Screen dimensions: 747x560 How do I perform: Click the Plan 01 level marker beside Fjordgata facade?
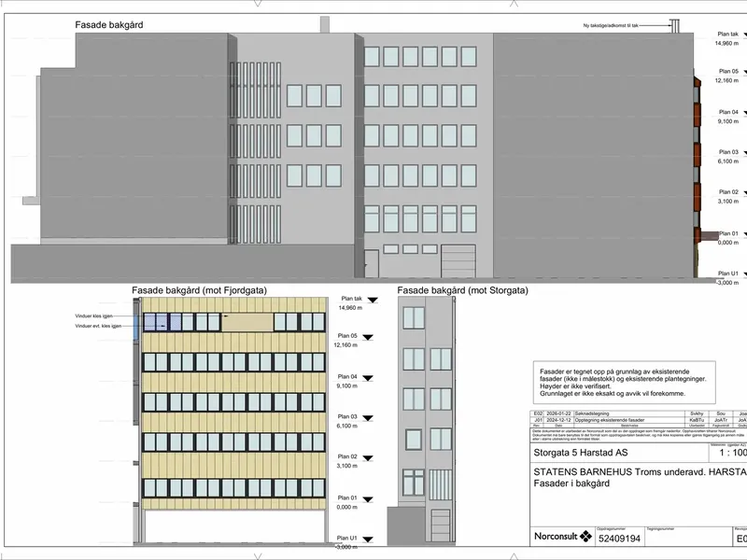point(367,499)
